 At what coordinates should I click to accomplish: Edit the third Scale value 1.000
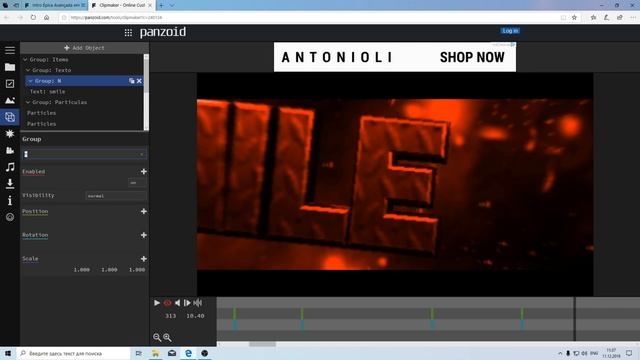pos(137,270)
